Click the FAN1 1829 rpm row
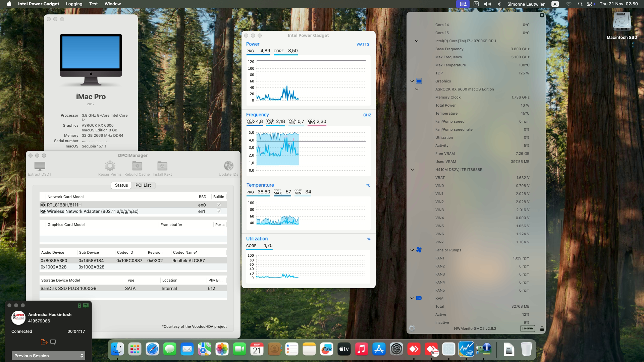 click(x=482, y=258)
